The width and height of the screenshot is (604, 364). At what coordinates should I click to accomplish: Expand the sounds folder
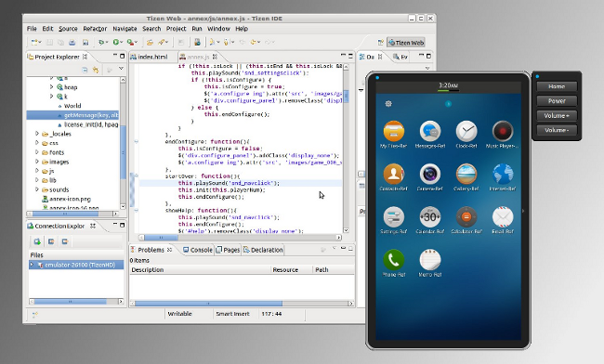pos(37,189)
